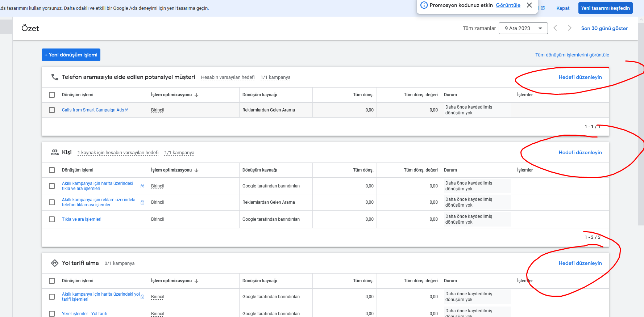Click Dönüşüm kaynağı header in Telefon table
Viewport: 644px width, 317px height.
click(260, 95)
